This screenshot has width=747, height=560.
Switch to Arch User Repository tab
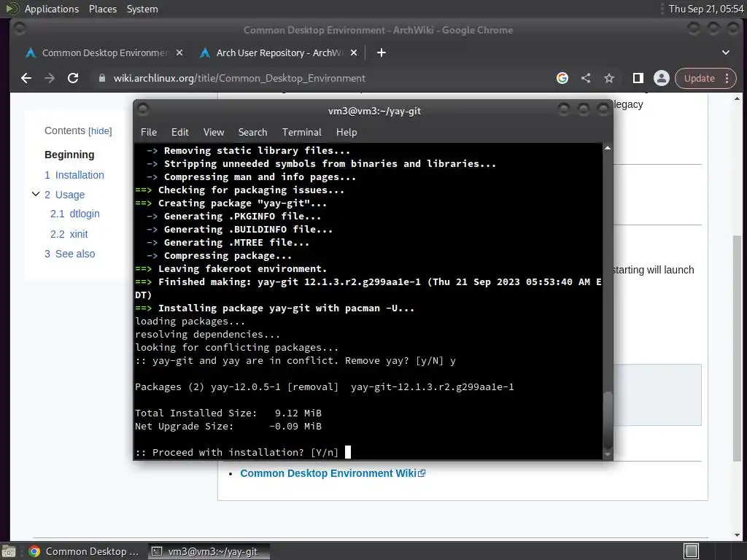(x=278, y=52)
